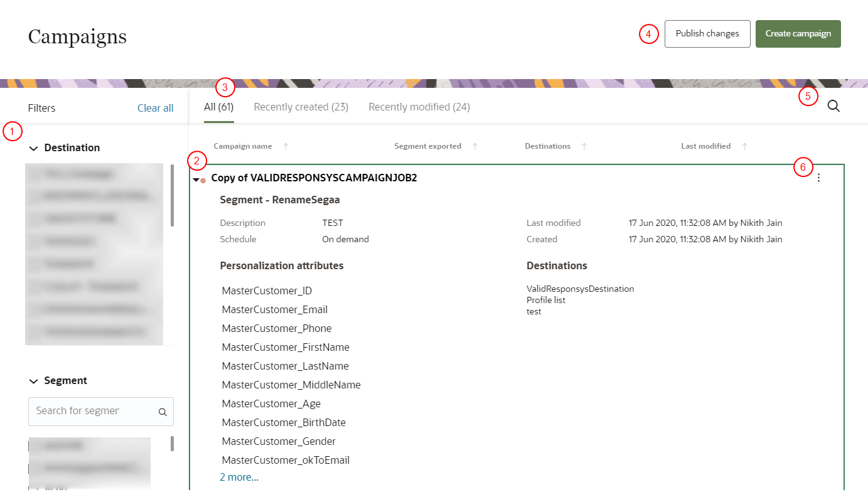This screenshot has height=497, width=868.
Task: Select the MasterCustomer_ID attribute
Action: click(x=267, y=291)
